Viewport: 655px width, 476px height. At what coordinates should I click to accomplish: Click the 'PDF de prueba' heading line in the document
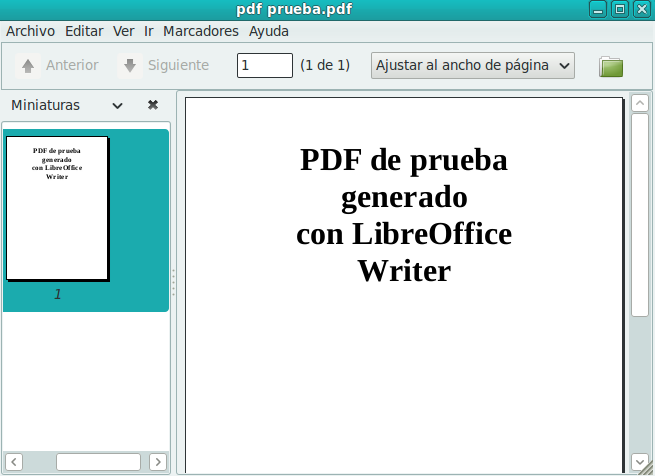[404, 160]
